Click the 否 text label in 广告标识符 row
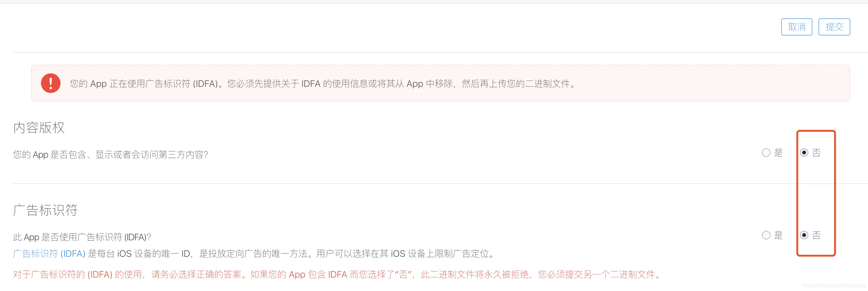868x291 pixels. (x=816, y=235)
